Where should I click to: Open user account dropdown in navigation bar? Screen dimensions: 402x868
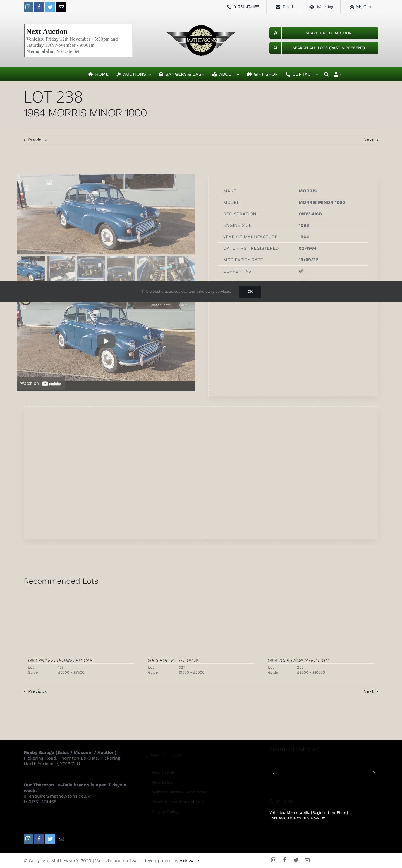click(x=337, y=74)
